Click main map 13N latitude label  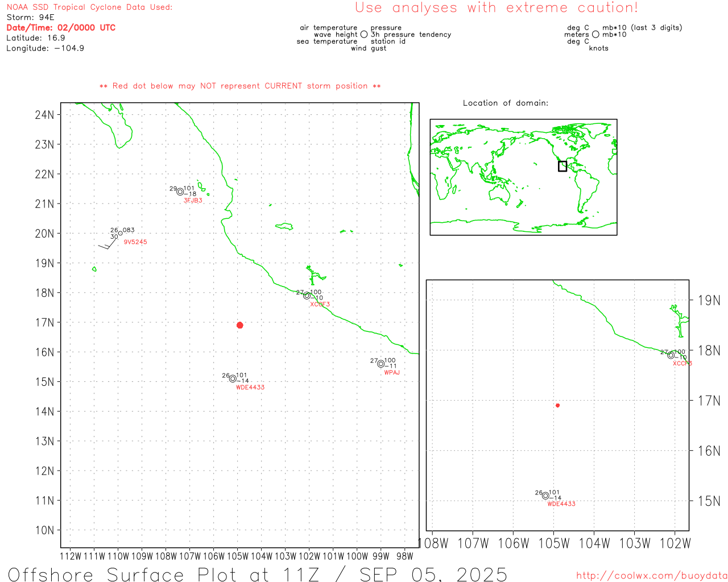coord(44,441)
